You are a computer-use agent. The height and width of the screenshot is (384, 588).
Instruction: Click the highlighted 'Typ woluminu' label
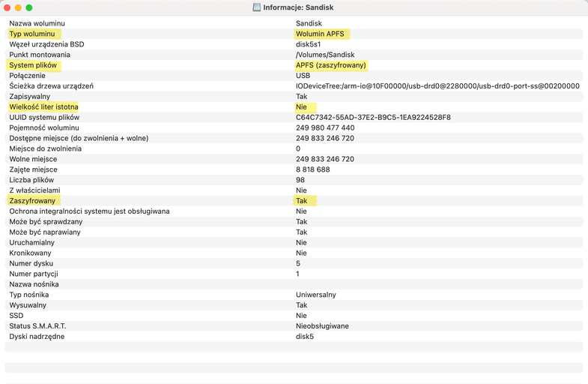[x=32, y=34]
